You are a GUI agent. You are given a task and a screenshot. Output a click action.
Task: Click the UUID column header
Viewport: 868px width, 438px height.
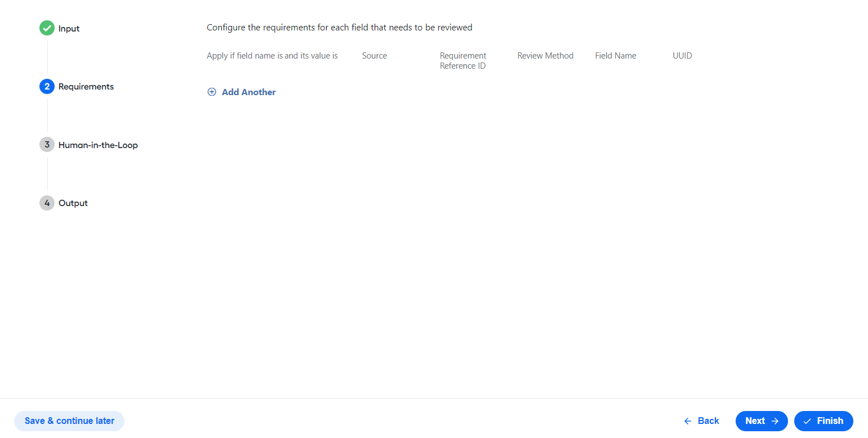[682, 56]
